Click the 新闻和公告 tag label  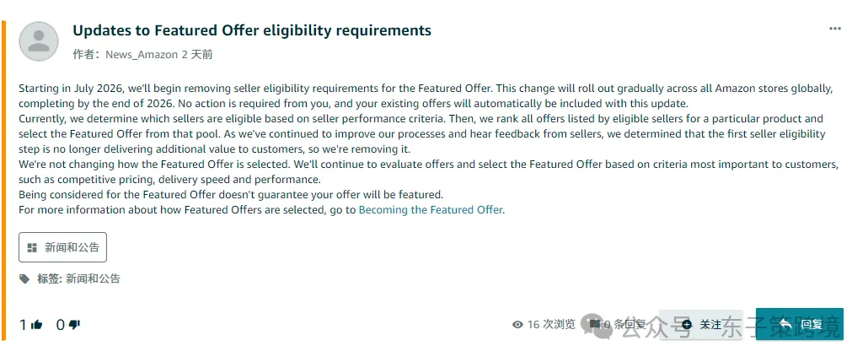coord(93,278)
